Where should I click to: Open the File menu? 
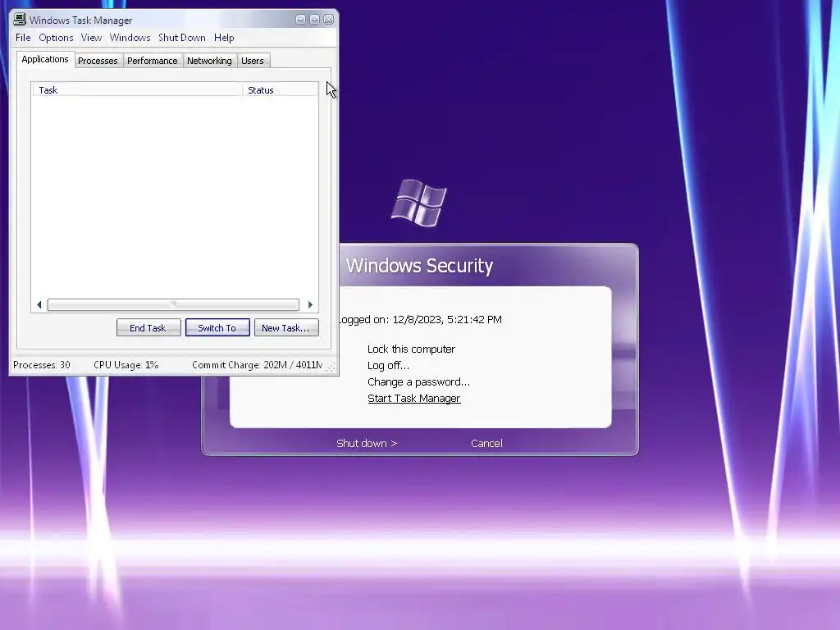(x=23, y=38)
